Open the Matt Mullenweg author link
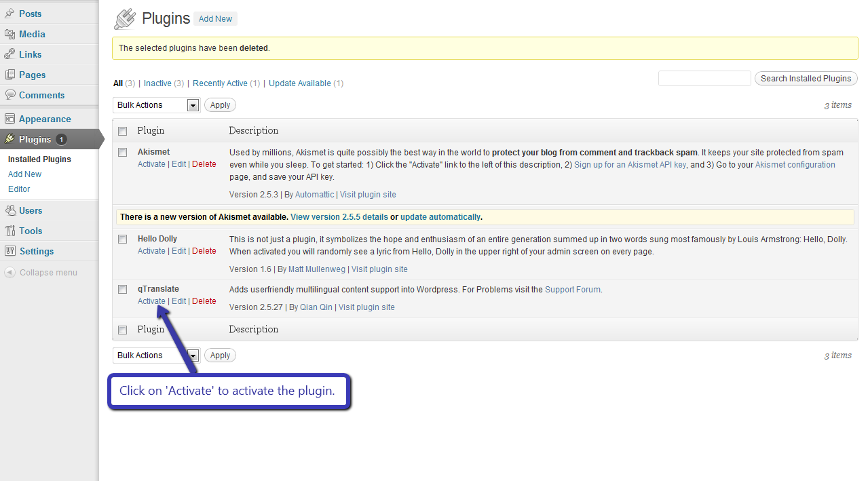This screenshot has height=481, width=868. coord(317,269)
